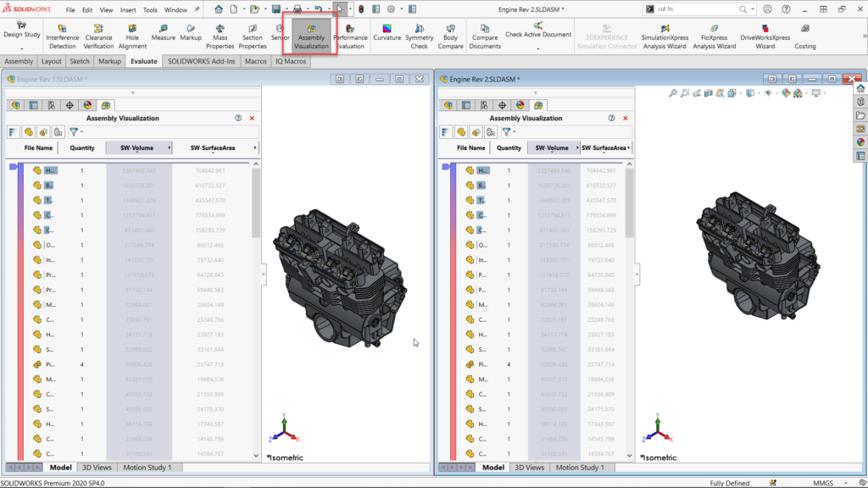Screen dimensions: 868x488
Task: Launch FloXpress Analysis Wizard
Action: 714,37
